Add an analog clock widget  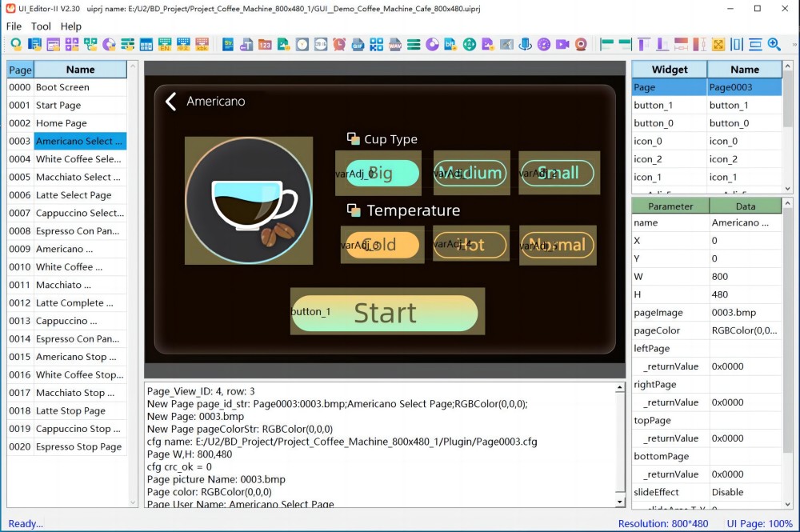point(302,44)
